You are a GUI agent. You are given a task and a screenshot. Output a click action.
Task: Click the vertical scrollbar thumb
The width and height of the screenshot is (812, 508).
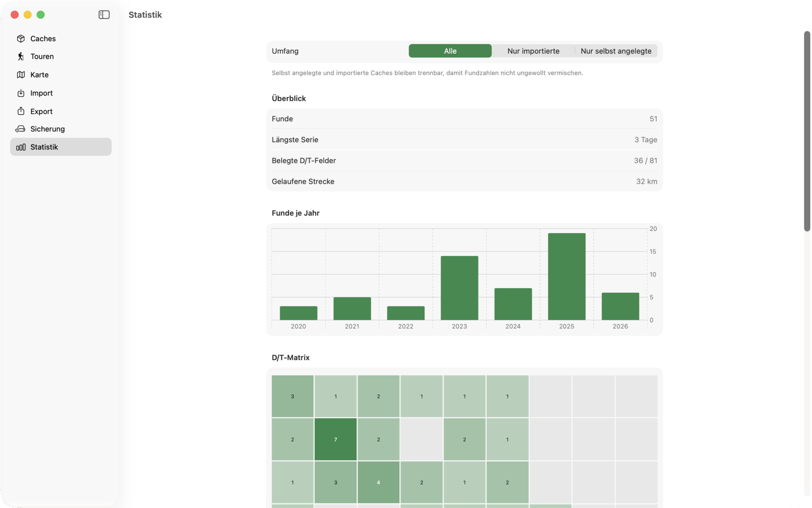[807, 131]
